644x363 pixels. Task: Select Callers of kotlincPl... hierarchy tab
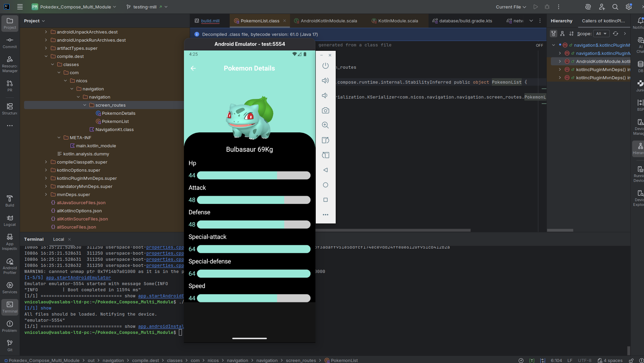603,21
